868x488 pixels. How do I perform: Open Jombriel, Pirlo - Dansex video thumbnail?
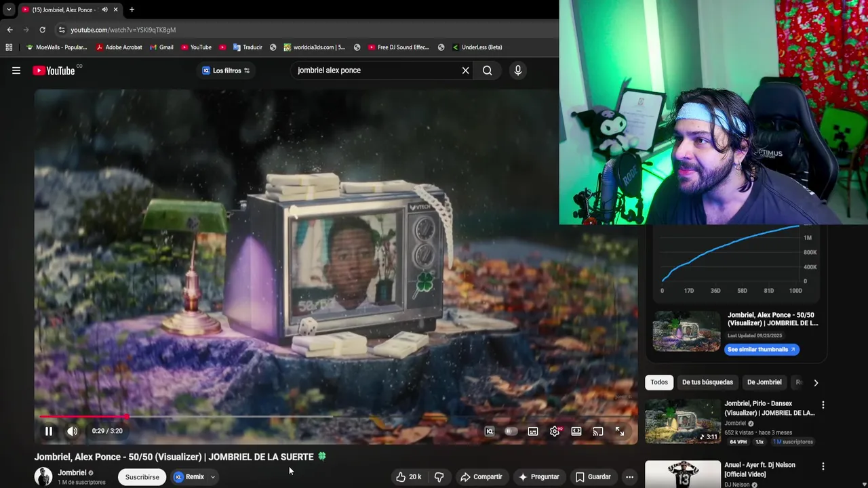(x=683, y=422)
